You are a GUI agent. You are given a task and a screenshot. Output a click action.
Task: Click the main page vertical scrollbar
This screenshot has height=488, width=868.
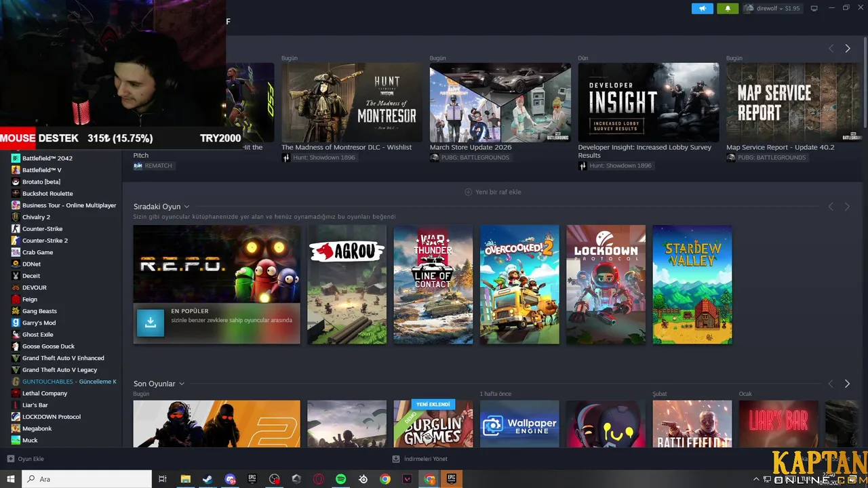(865, 81)
